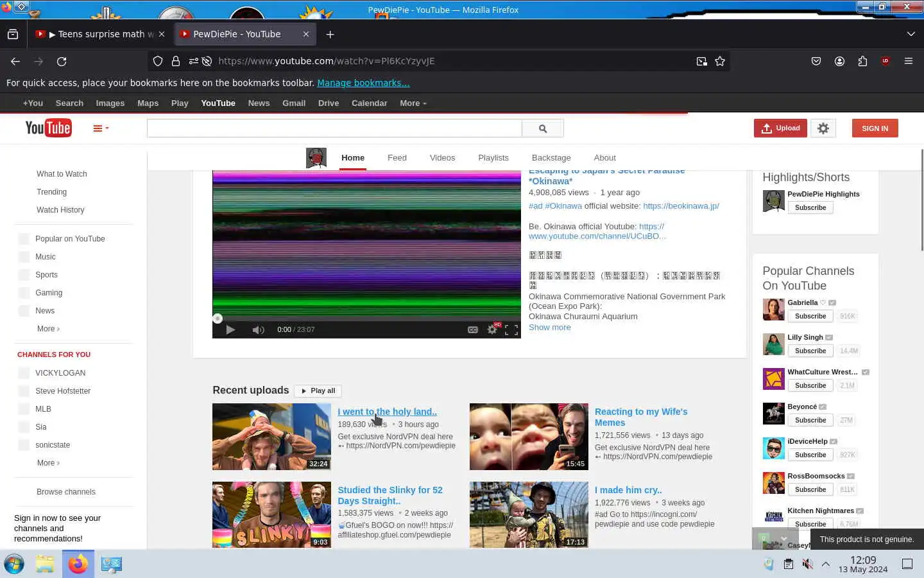This screenshot has height=578, width=924.
Task: Open the Firefox extensions panel
Action: click(x=862, y=61)
